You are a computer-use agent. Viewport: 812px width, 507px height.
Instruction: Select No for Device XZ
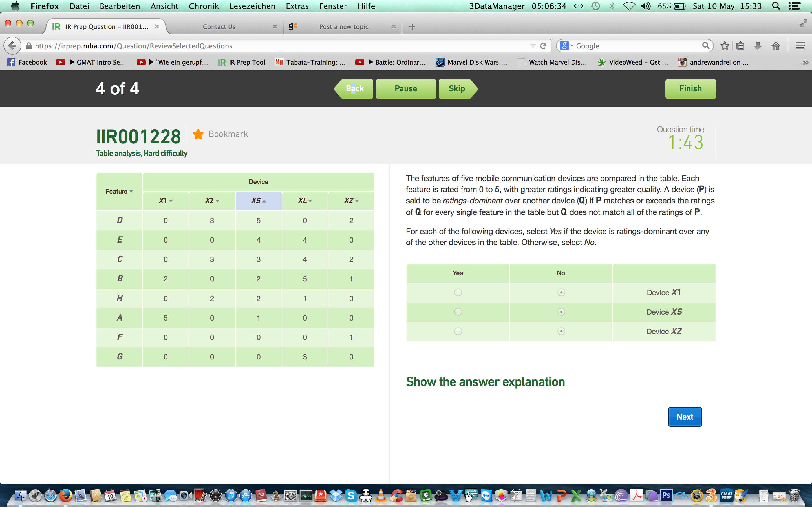click(x=561, y=331)
